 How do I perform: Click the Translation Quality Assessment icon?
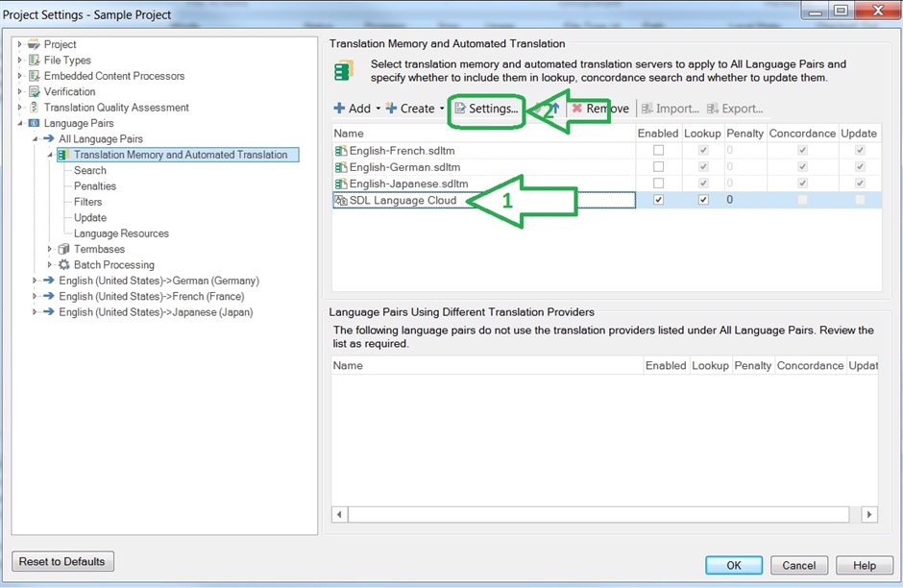point(35,108)
